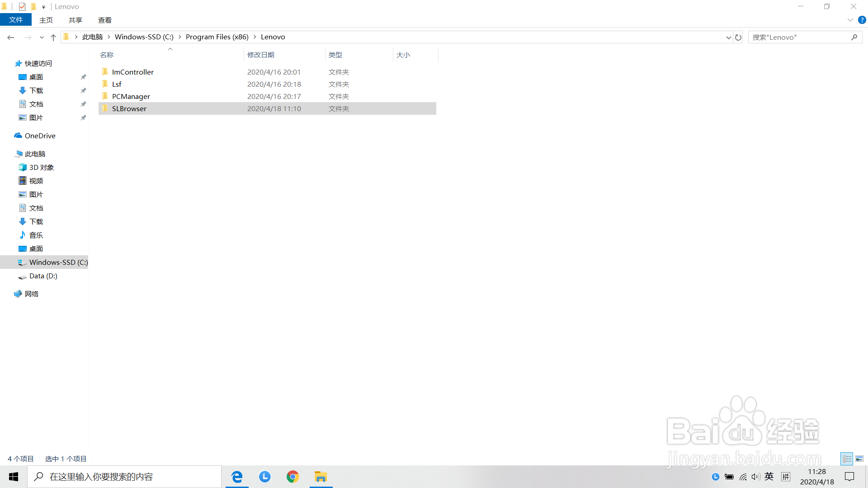868x488 pixels.
Task: Sort by 修改日期 column header
Action: point(261,55)
